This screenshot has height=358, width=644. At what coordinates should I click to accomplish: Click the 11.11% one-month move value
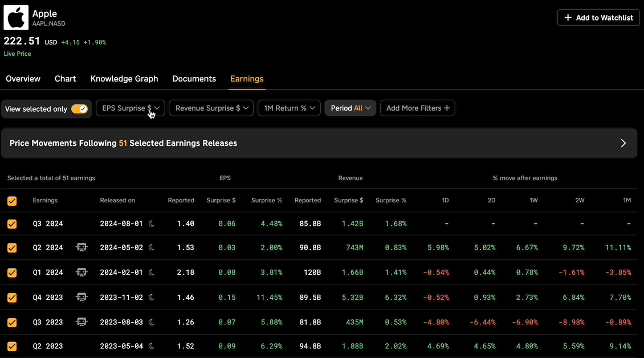click(618, 248)
